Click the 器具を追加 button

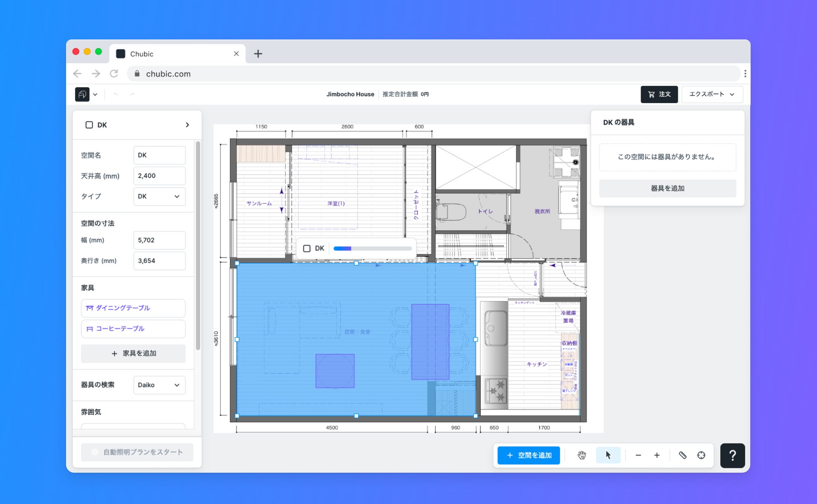point(667,188)
